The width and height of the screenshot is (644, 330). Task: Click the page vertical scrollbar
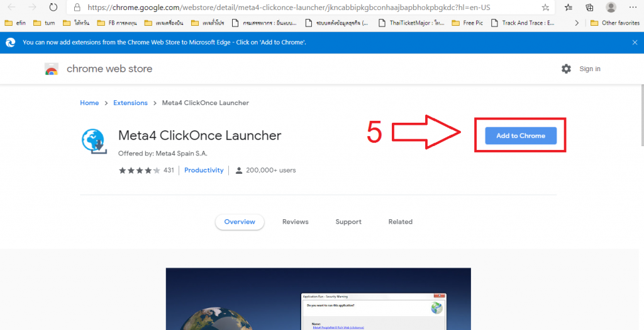tap(641, 115)
